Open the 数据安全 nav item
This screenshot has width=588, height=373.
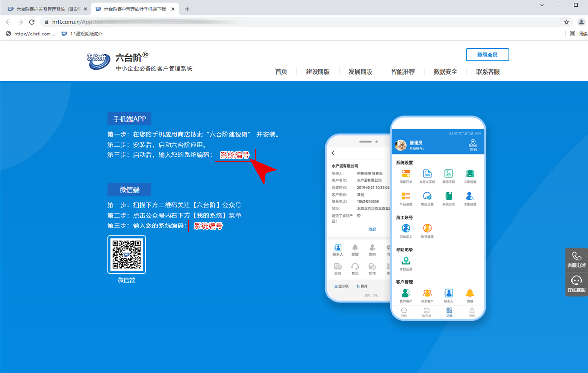(445, 72)
